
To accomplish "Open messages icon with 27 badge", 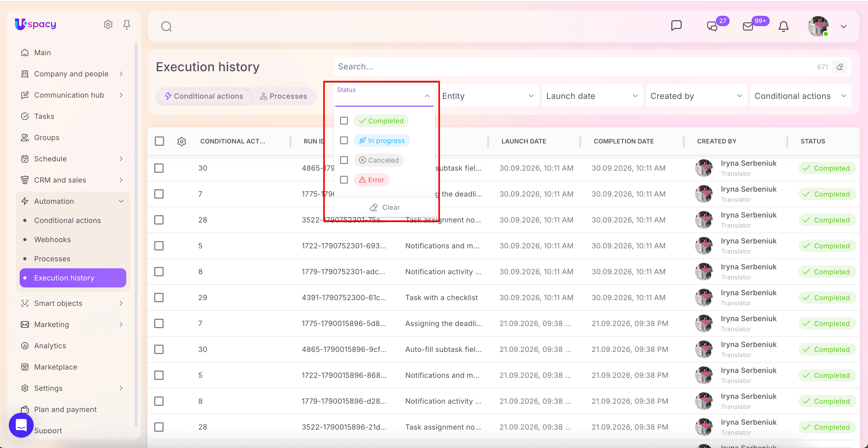I will point(712,26).
